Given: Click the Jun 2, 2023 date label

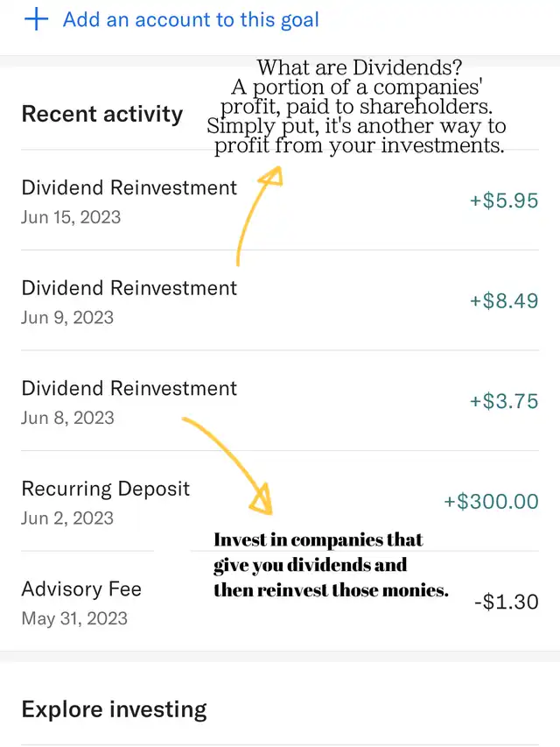Looking at the screenshot, I should pos(67,518).
